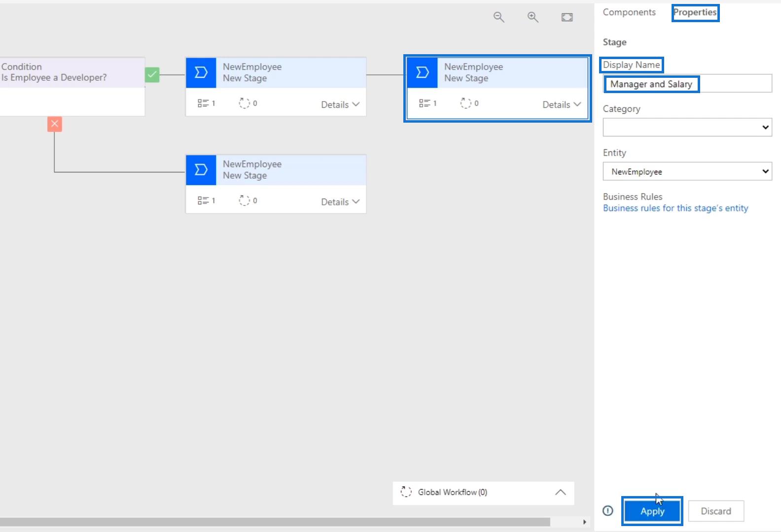Click the horizontal scrollbar thumb

(x=275, y=522)
